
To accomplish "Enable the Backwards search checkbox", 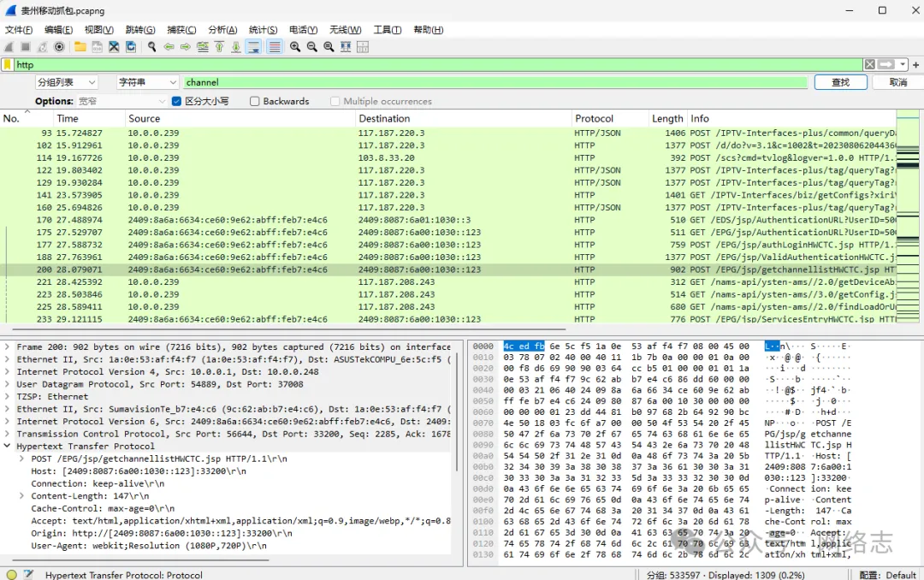I will pyautogui.click(x=255, y=101).
